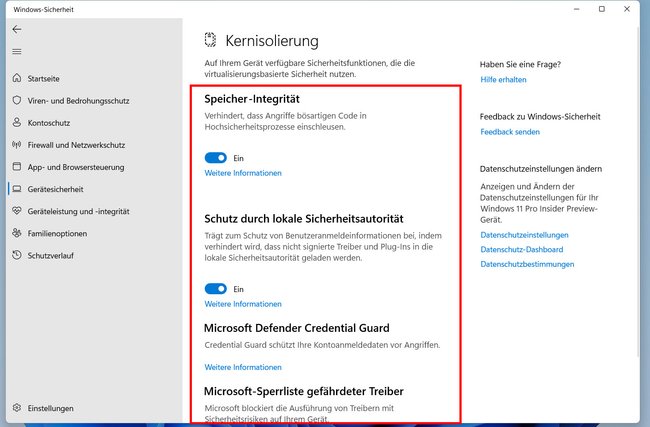Open Firewall und Netzwerkschutz antenna icon
650x427 pixels.
pyautogui.click(x=17, y=145)
